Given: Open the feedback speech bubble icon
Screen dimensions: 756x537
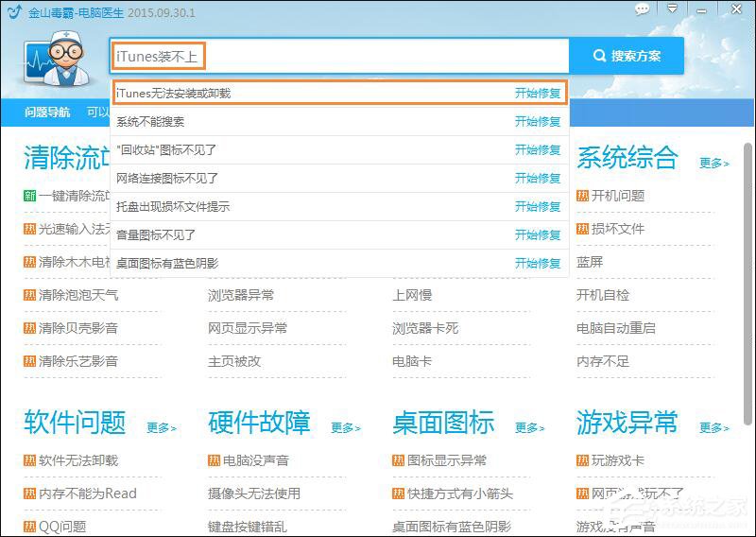Looking at the screenshot, I should (x=643, y=9).
